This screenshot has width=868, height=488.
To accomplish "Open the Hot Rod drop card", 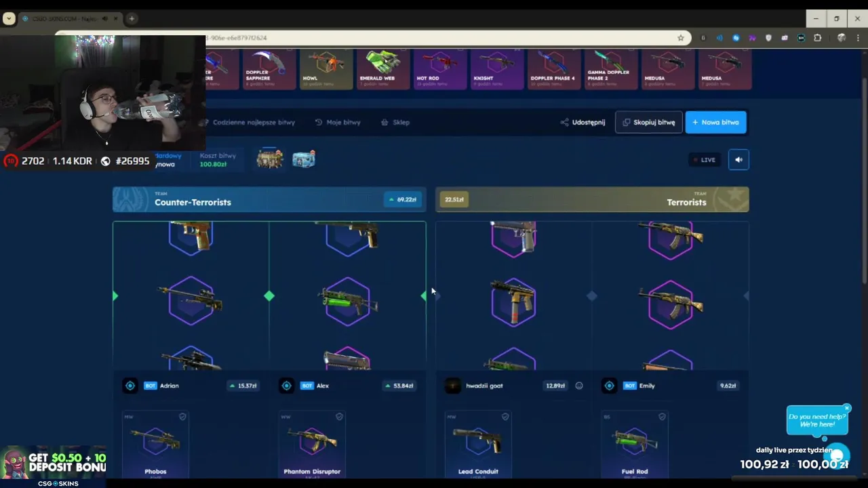I will [x=440, y=70].
